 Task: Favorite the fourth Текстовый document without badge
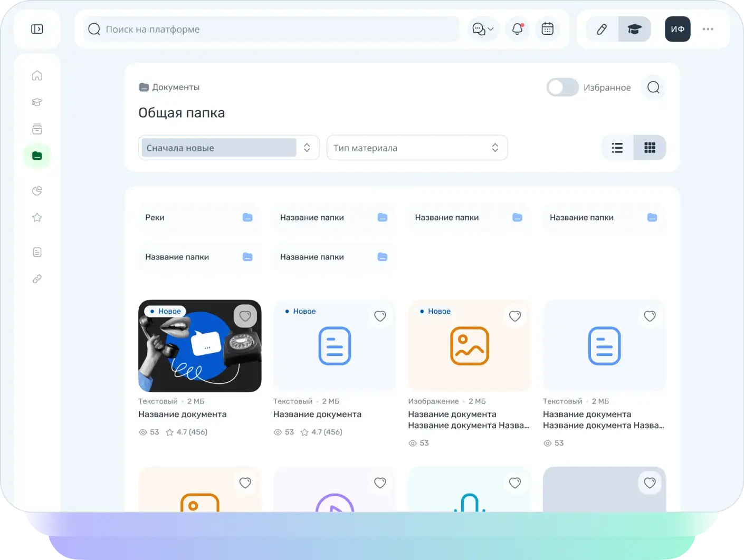tap(650, 316)
